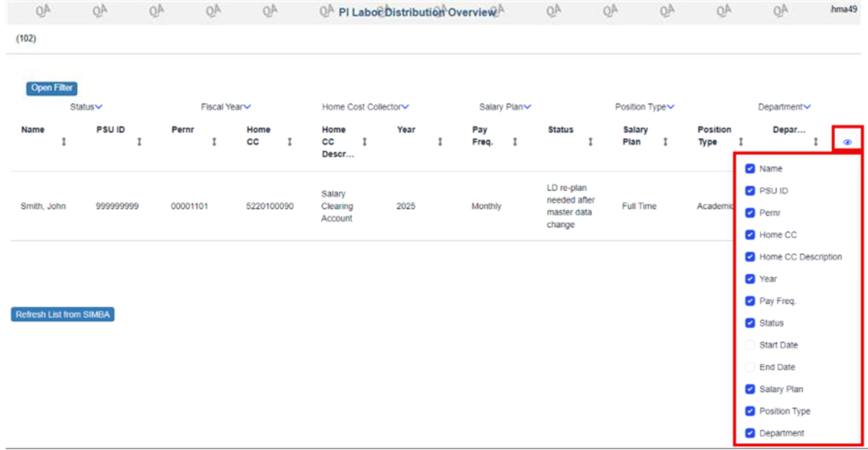Viewport: 868px width, 450px height.
Task: Click the Full Time salary plan cell
Action: click(639, 206)
